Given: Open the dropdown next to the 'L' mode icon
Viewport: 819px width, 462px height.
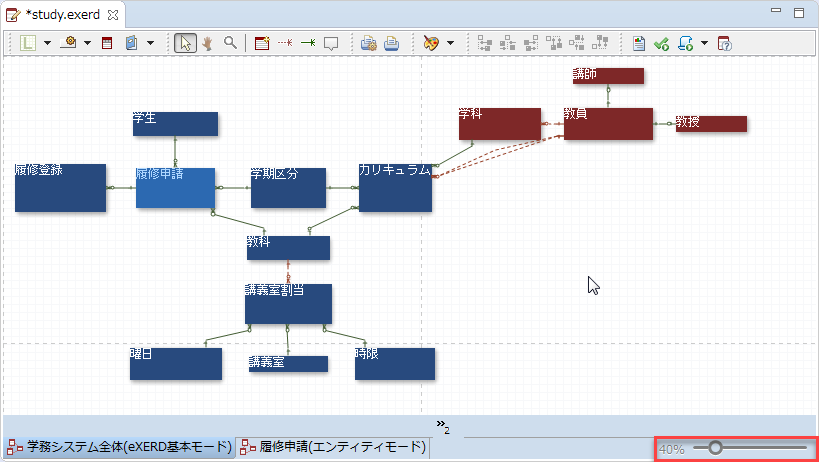Looking at the screenshot, I should (47, 43).
